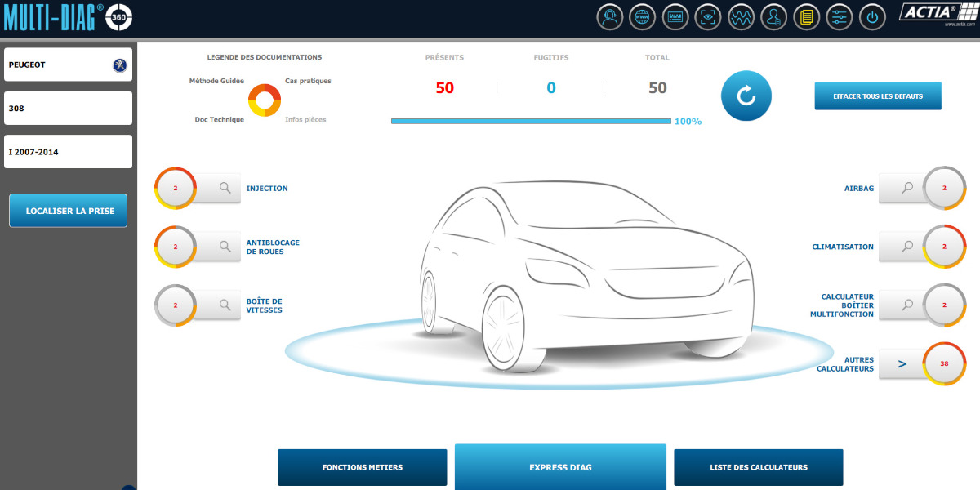The width and height of the screenshot is (980, 490).
Task: Click the Injection fault count circle
Action: point(176,188)
